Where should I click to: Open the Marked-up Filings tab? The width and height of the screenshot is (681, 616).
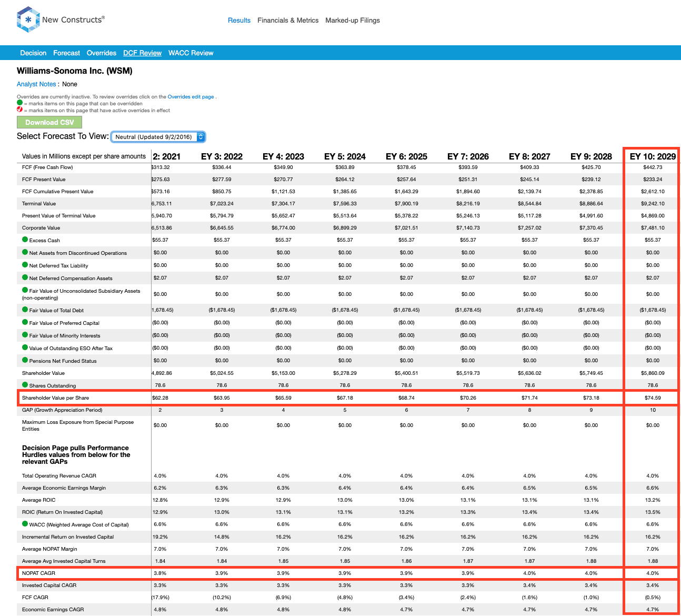[352, 21]
